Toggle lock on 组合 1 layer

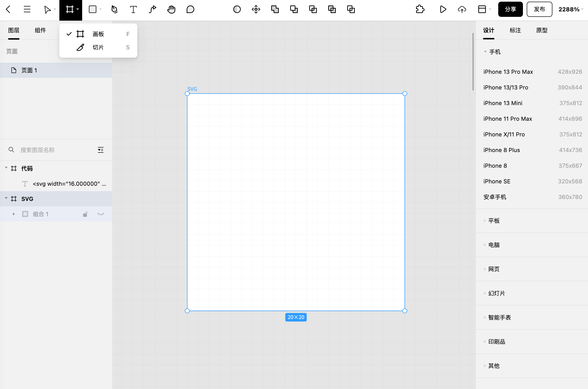85,214
